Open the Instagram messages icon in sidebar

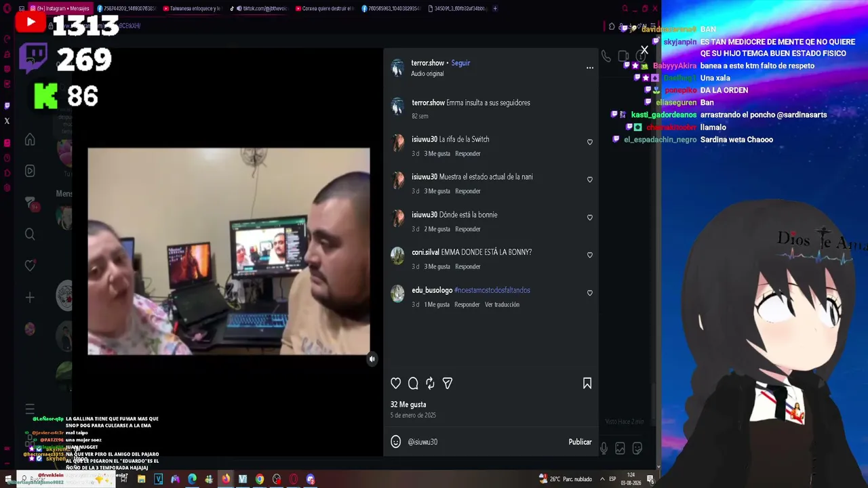click(x=30, y=203)
